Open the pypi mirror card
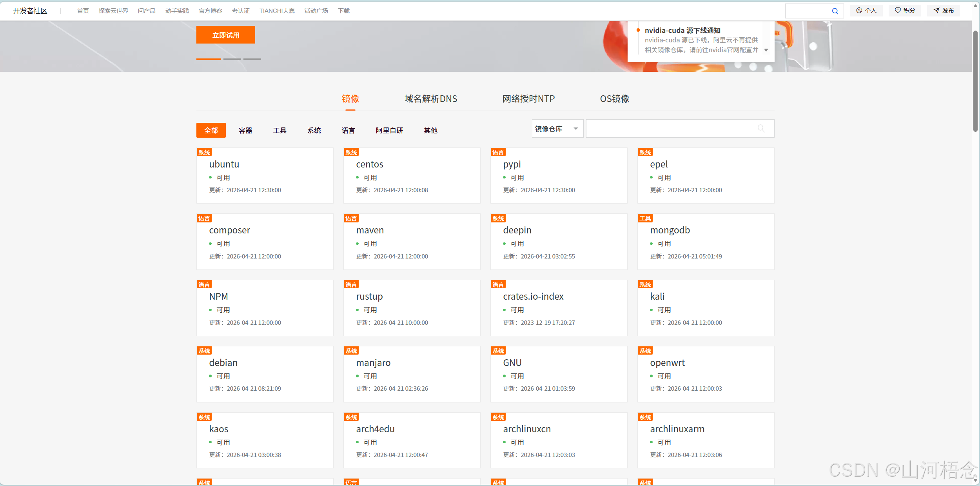 [x=559, y=175]
